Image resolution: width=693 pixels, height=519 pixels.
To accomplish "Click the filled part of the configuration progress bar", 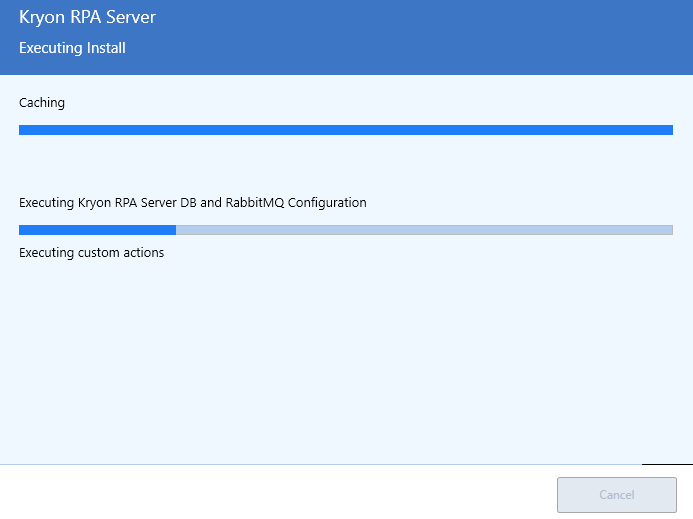I will (x=97, y=230).
